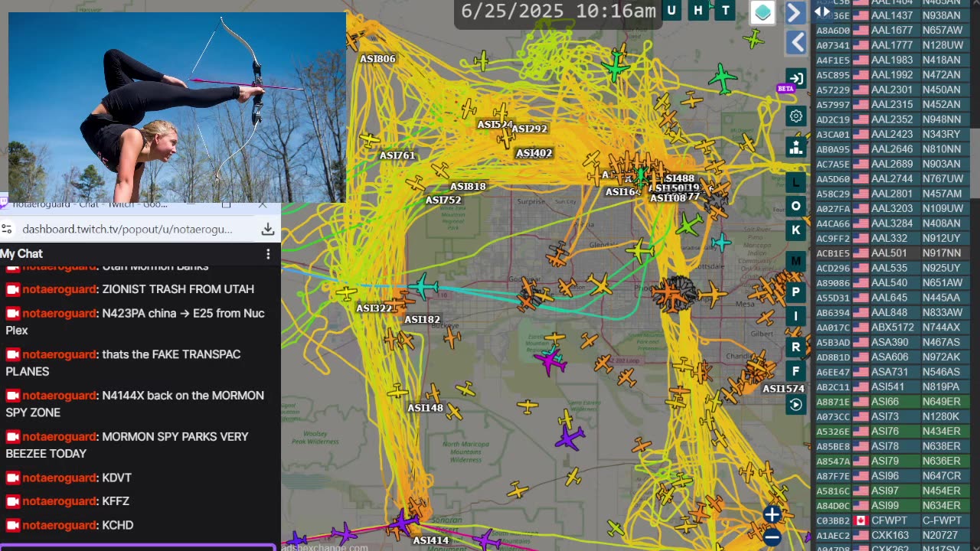Click the ASI182 aircraft label
Screen dimensions: 980x551
(422, 319)
